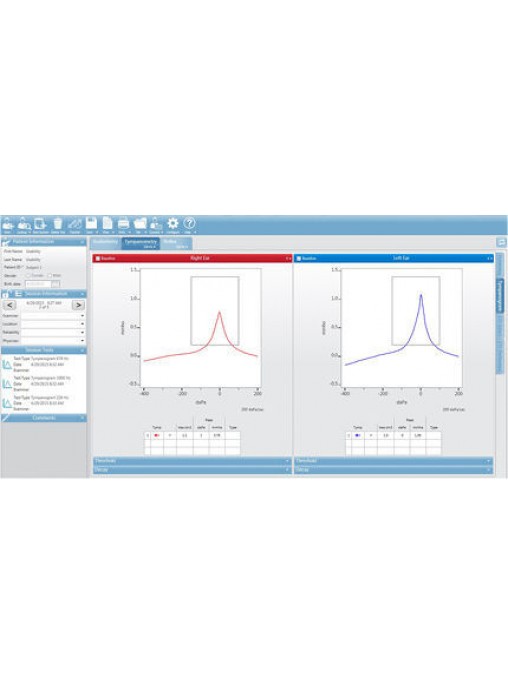Open the folder File icon in toolbar
Screen dimensions: 508x696
point(140,223)
